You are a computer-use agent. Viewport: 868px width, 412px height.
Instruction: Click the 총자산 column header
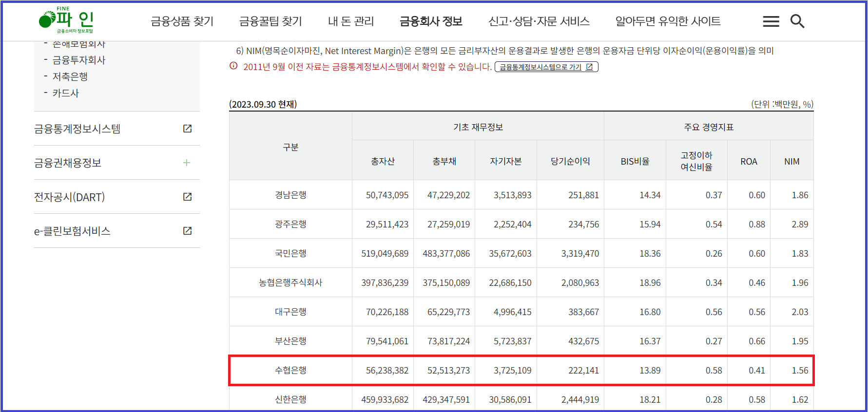(383, 161)
